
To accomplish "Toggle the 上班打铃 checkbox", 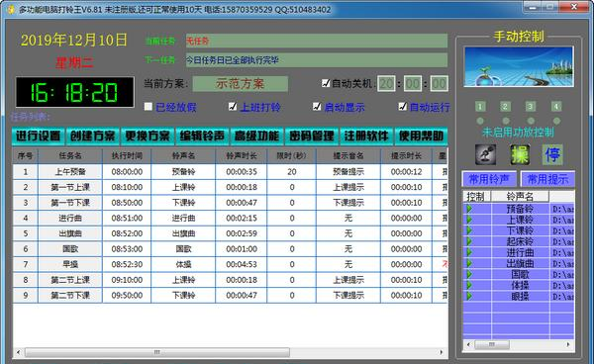I will point(233,107).
